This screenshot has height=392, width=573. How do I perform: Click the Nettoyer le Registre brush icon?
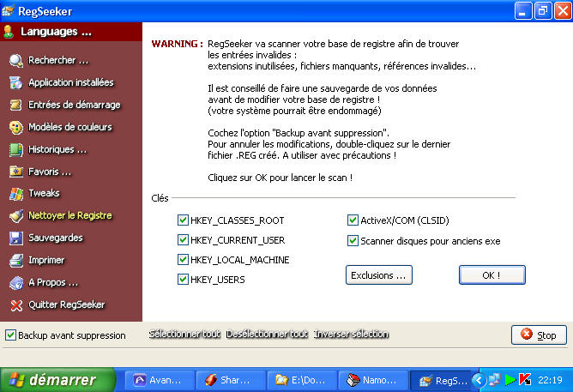pos(16,216)
